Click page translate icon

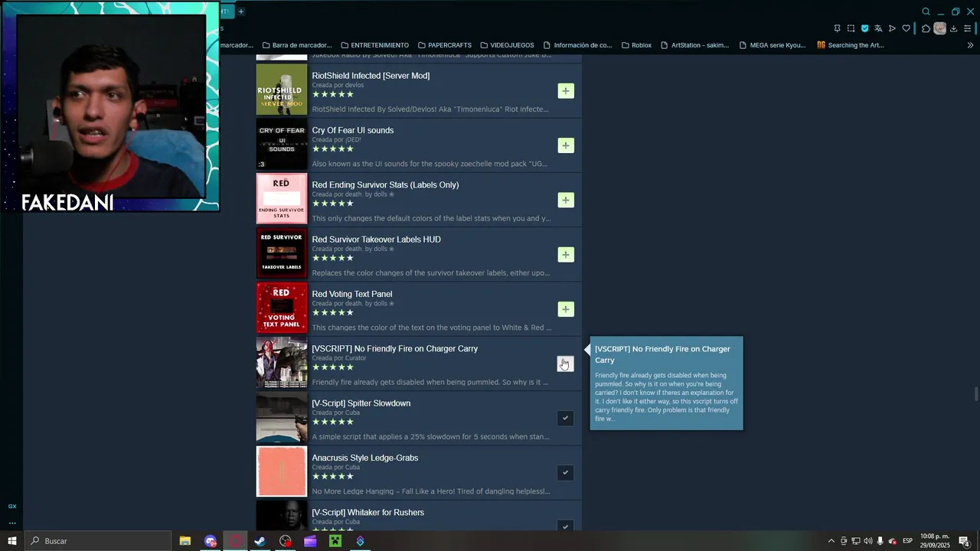(x=878, y=28)
